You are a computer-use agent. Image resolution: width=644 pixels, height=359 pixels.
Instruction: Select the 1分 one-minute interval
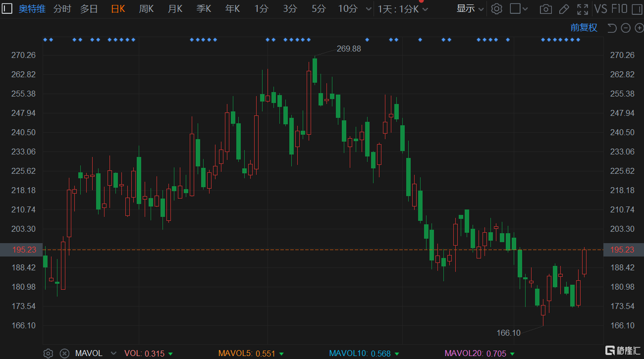(262, 8)
